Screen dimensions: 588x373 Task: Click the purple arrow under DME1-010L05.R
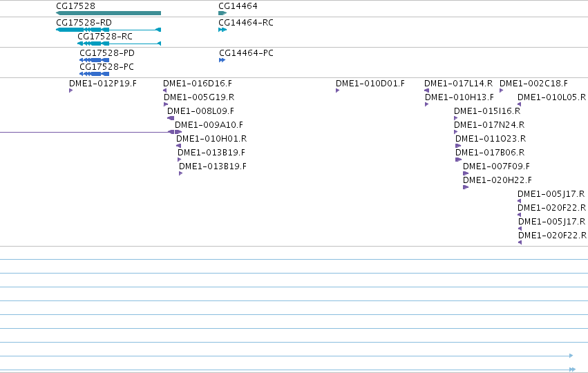point(520,104)
